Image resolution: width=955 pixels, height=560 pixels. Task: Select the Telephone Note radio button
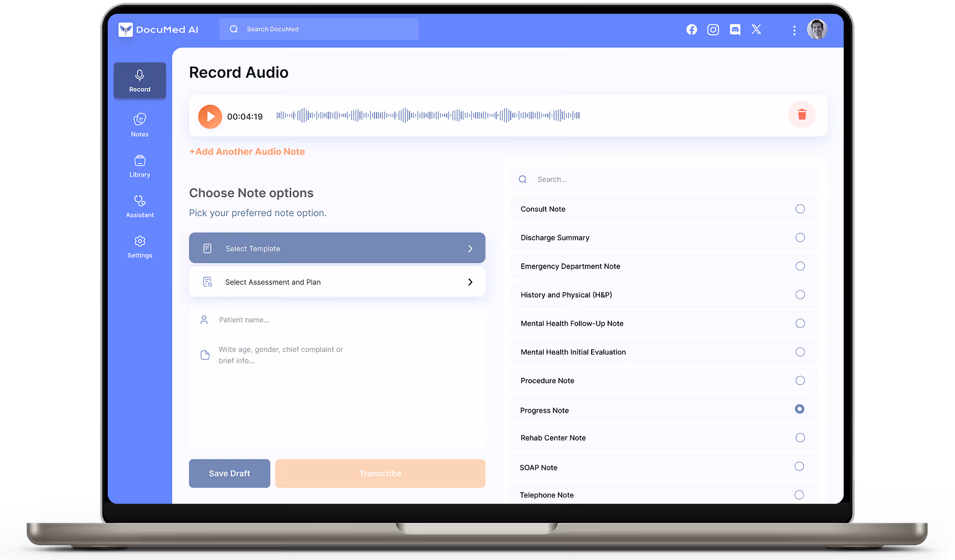[x=799, y=495]
